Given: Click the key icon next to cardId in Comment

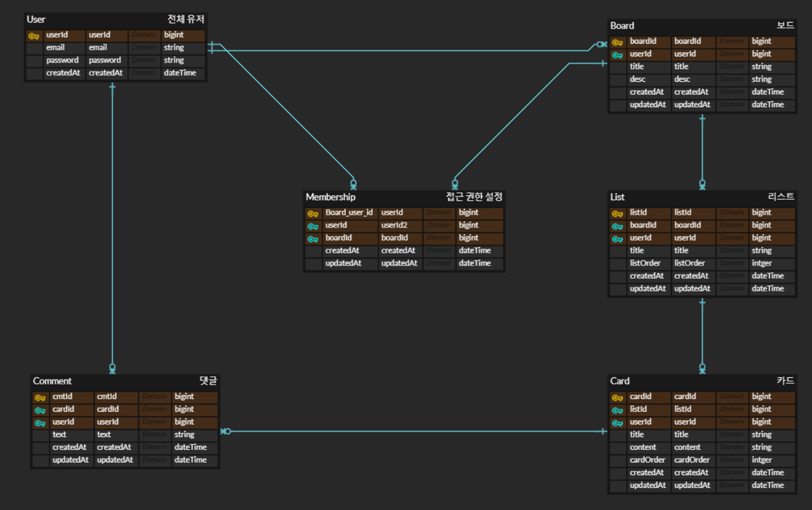Looking at the screenshot, I should (40, 409).
